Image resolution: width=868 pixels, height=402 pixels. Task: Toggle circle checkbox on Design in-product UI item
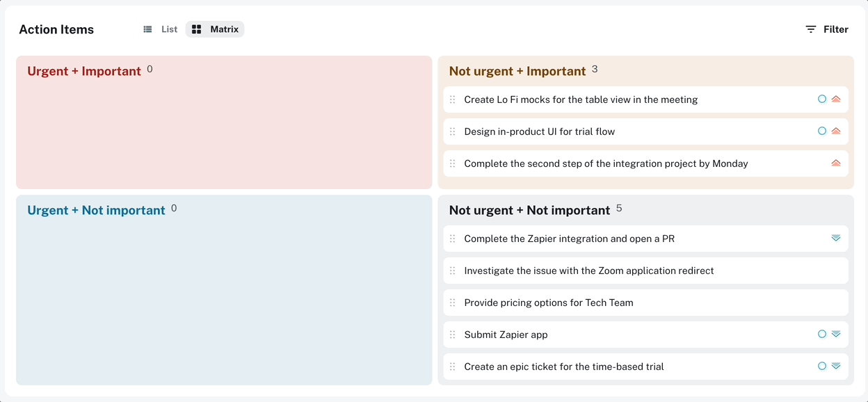(x=822, y=131)
